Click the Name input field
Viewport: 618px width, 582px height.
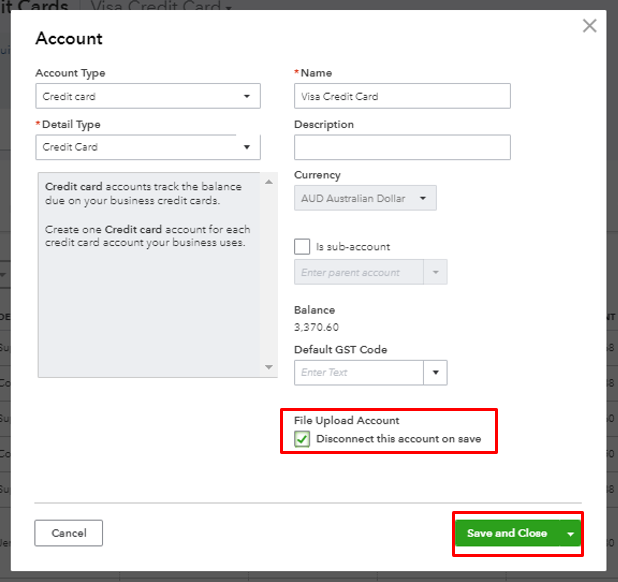point(402,96)
